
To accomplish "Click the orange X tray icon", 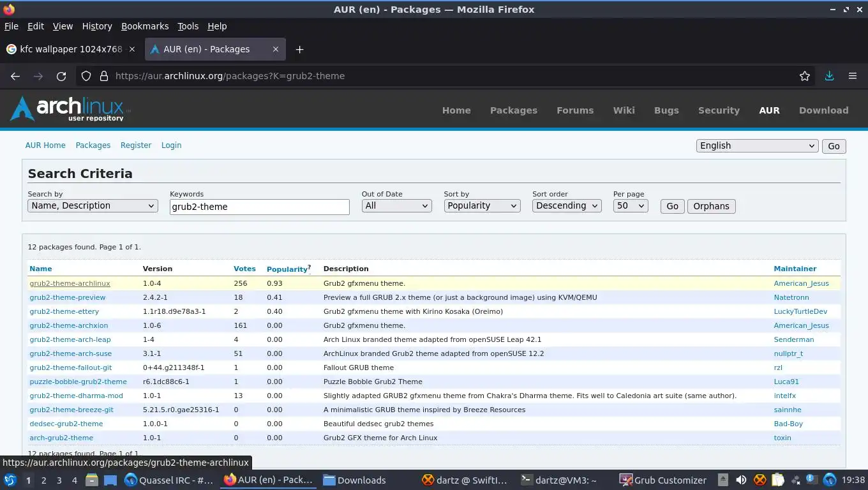I will pyautogui.click(x=759, y=480).
